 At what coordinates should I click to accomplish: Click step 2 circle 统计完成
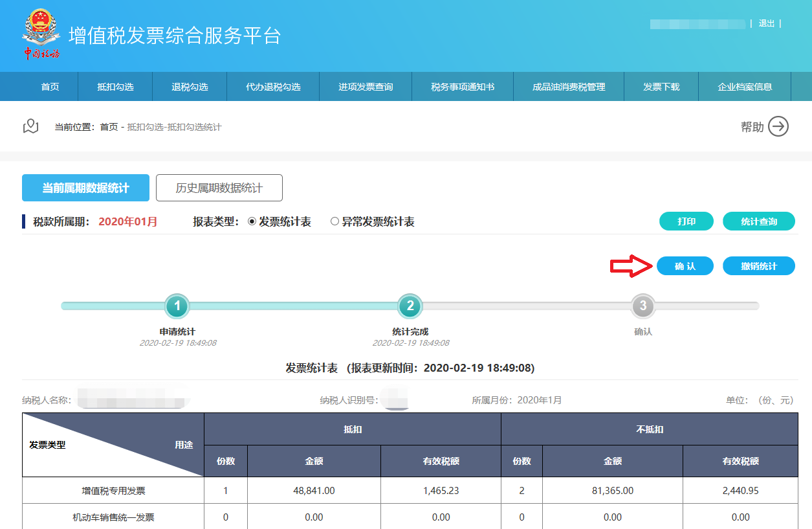pos(410,306)
